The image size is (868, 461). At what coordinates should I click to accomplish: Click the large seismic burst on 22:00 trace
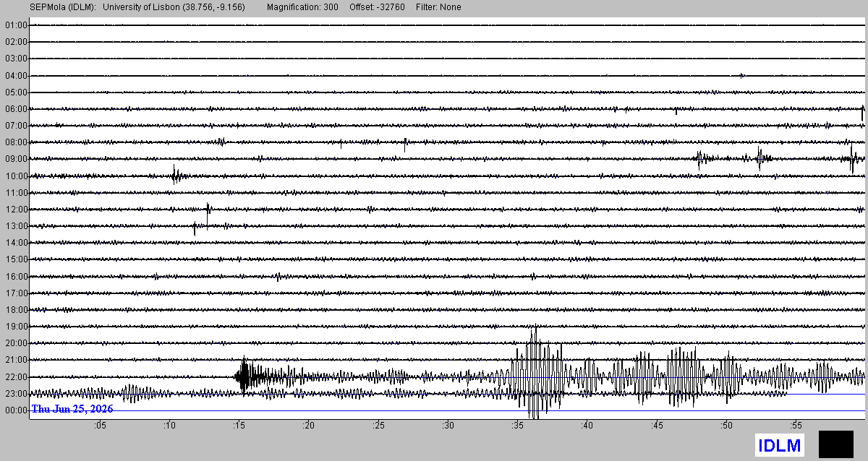click(534, 373)
